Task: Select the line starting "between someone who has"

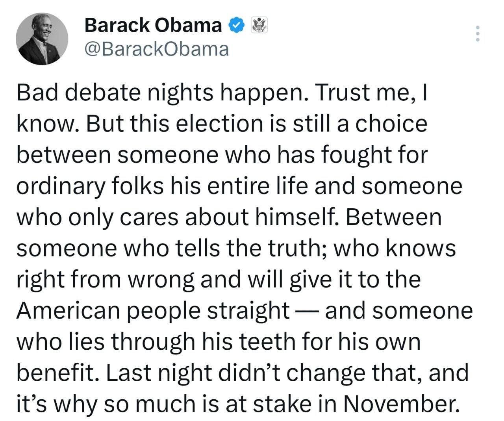Action: pos(222,155)
